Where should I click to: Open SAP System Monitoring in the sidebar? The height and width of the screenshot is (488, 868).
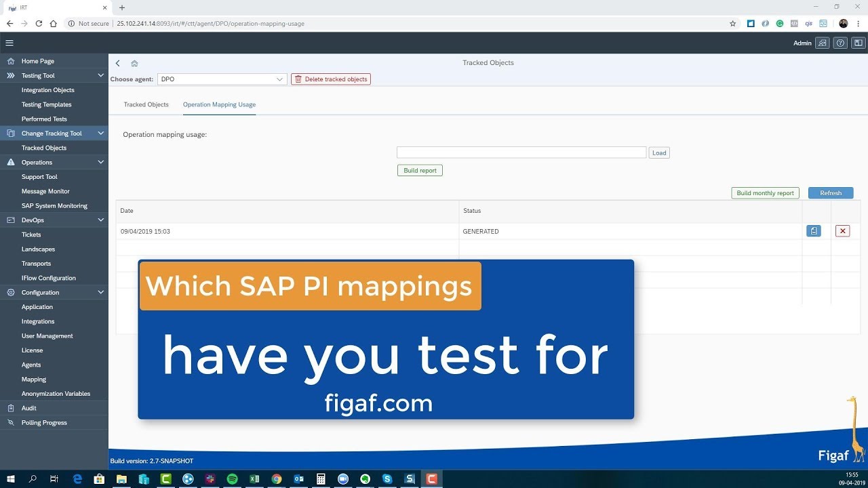click(x=54, y=205)
